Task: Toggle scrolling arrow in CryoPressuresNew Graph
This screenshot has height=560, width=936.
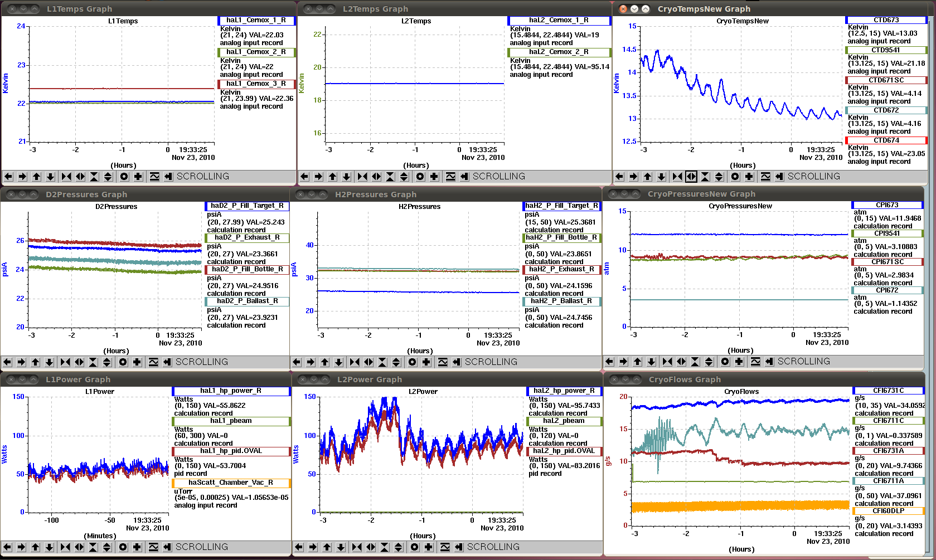Action: tap(769, 362)
